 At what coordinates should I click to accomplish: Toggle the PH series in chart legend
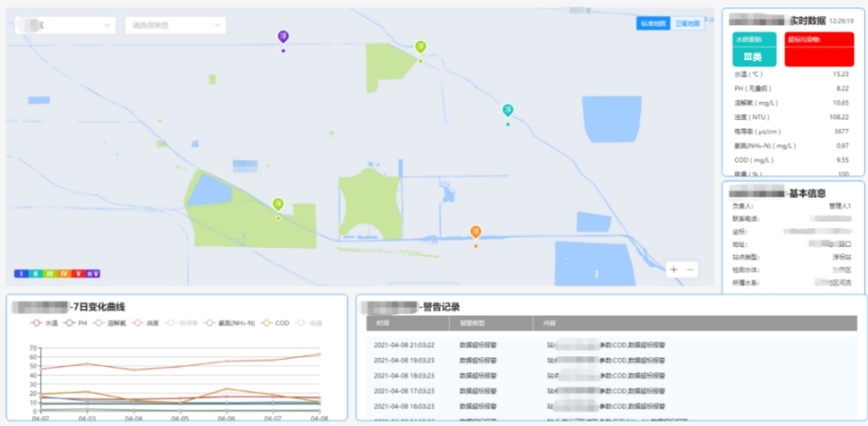point(77,323)
